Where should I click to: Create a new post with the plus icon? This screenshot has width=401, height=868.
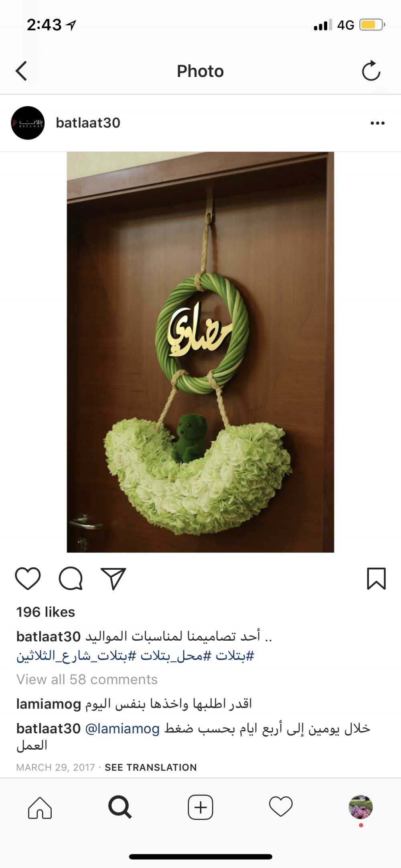pos(200,807)
